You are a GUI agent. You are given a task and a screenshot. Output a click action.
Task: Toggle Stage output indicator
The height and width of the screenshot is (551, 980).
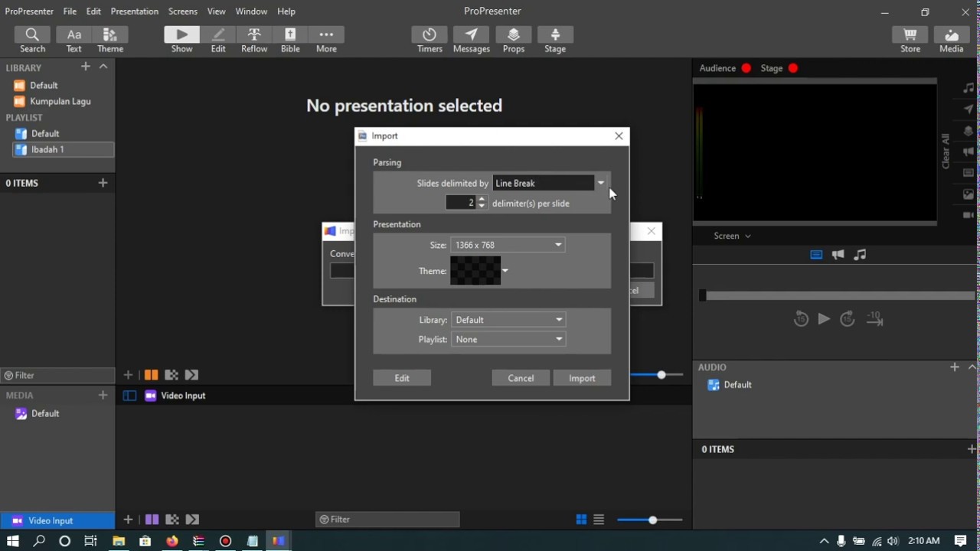793,68
